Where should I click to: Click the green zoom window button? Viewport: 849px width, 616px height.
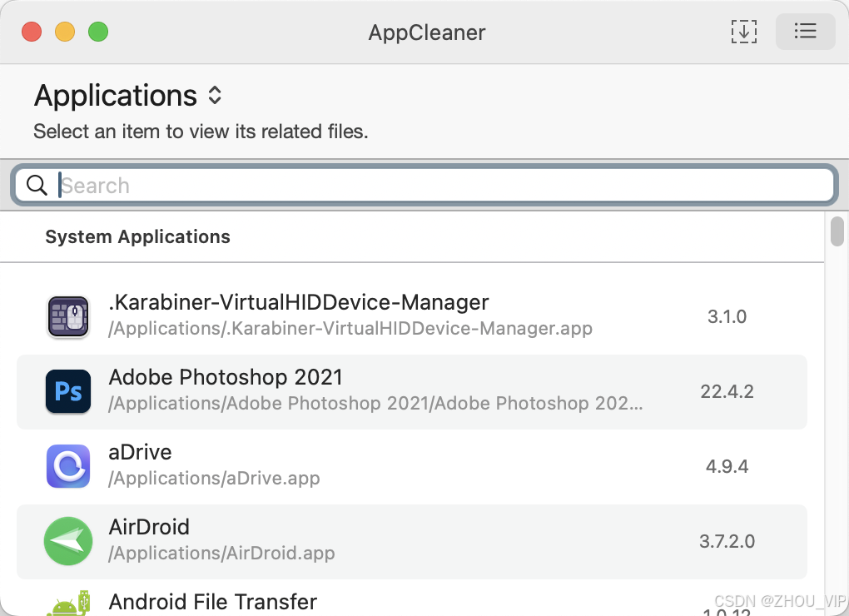pyautogui.click(x=98, y=32)
